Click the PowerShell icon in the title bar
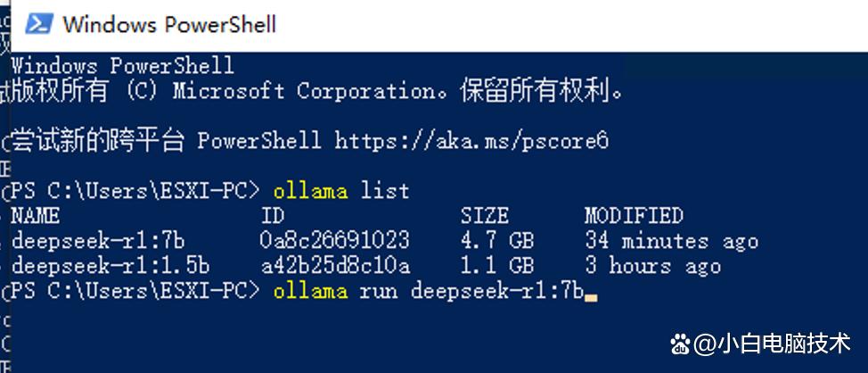The image size is (868, 373). 38,23
